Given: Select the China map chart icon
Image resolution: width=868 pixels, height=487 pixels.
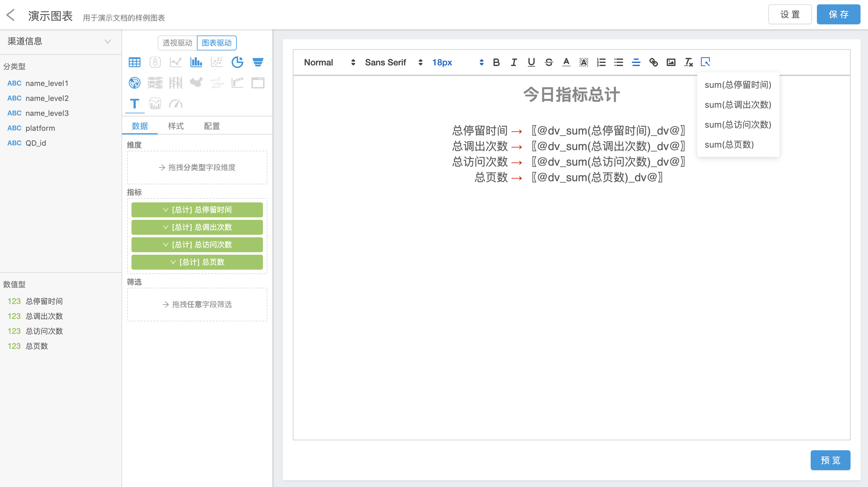Looking at the screenshot, I should point(196,83).
